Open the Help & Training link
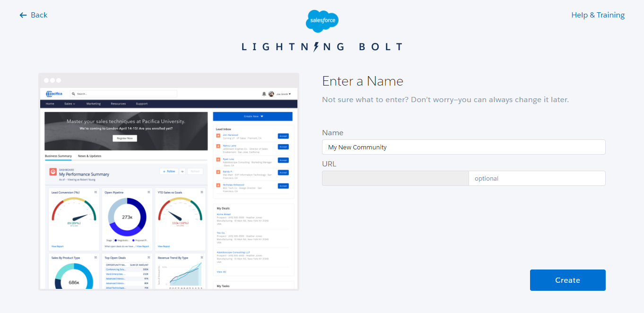The image size is (644, 313). (x=598, y=15)
